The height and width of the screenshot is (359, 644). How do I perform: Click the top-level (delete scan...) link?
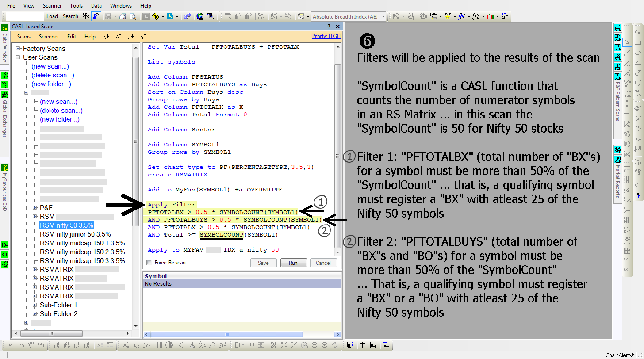point(53,75)
